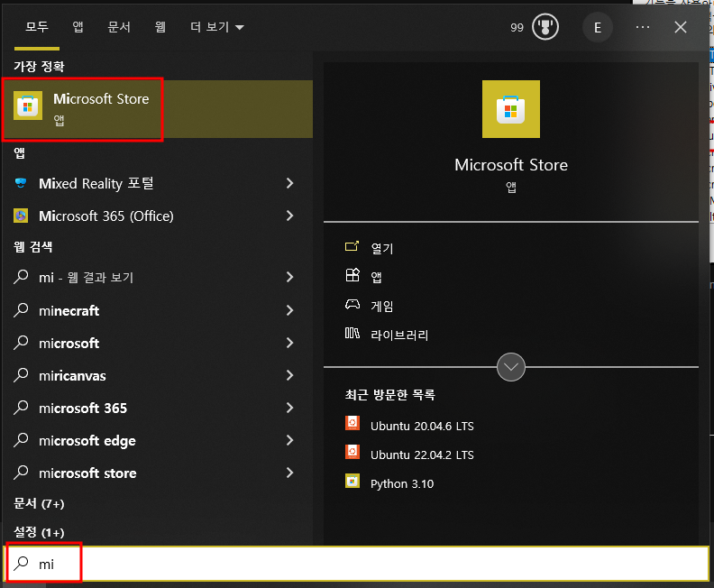Click 열기 to open Microsoft Store
The image size is (714, 588).
pos(381,248)
